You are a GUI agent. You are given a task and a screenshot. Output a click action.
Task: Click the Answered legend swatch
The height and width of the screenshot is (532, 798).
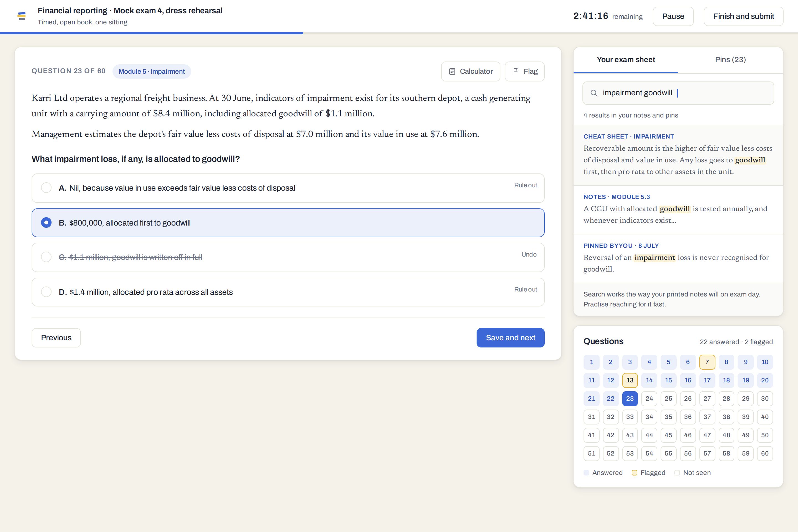[586, 473]
